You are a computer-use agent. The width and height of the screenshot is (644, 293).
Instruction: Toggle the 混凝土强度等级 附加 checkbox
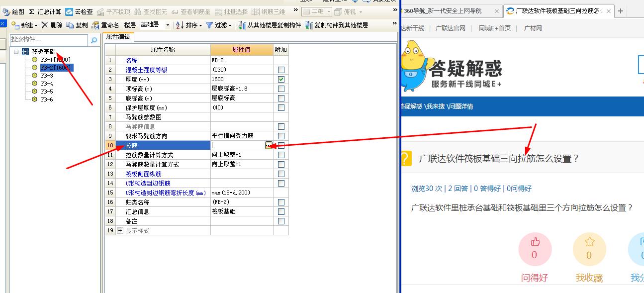click(281, 70)
